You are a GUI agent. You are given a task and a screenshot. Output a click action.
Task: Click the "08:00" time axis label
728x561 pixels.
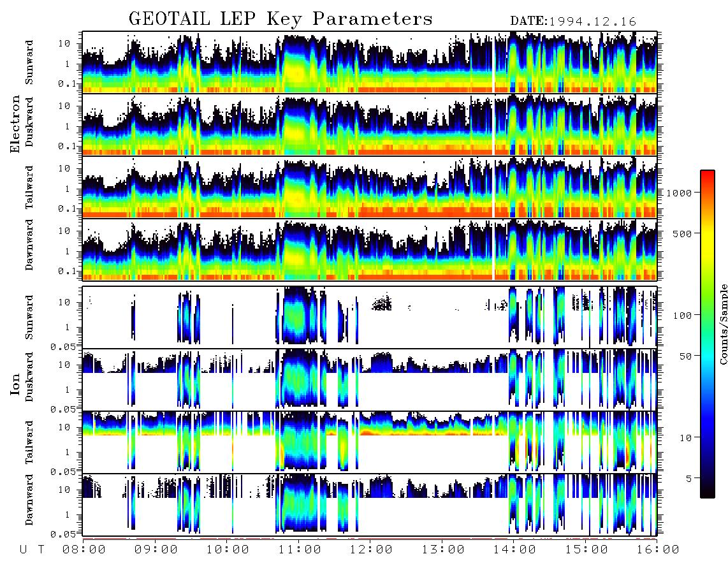click(x=84, y=550)
